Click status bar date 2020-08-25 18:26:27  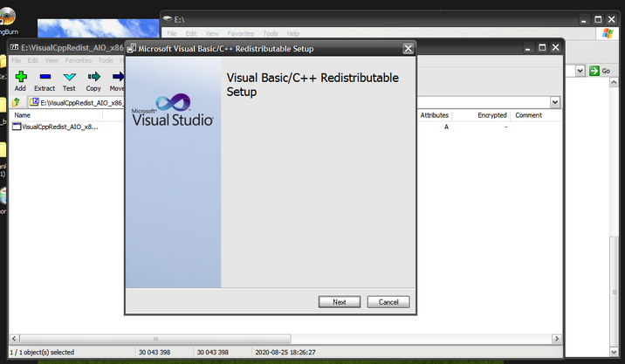coord(285,352)
